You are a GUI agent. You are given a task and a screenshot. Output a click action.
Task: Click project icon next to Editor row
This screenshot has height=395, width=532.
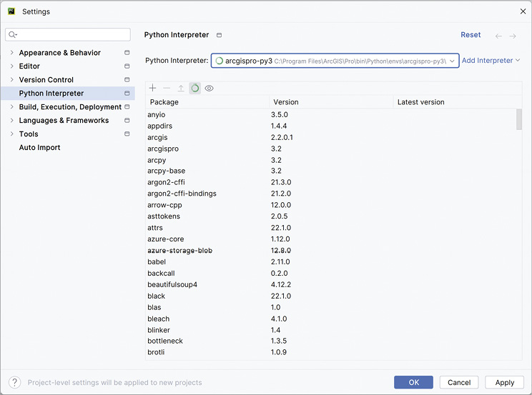127,66
